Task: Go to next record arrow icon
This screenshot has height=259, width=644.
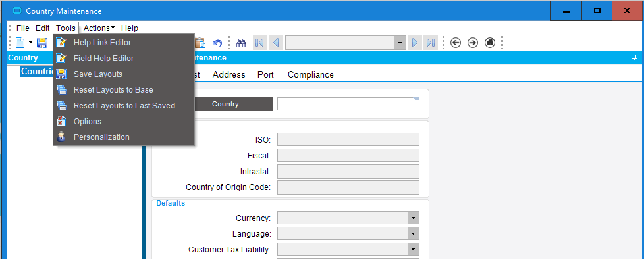Action: [x=415, y=43]
